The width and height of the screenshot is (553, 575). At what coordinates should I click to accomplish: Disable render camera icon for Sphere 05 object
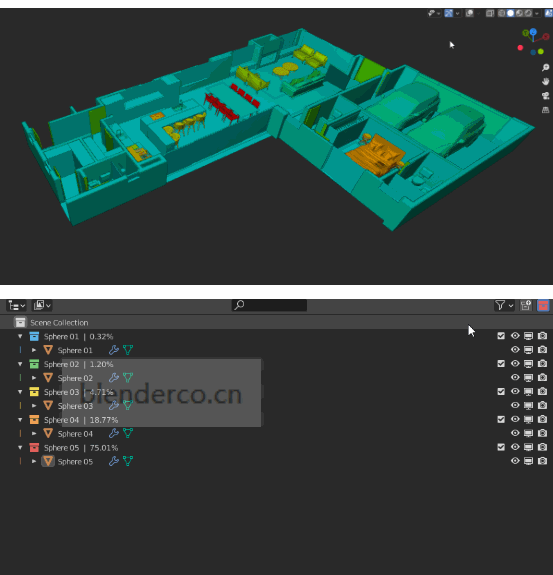[542, 461]
